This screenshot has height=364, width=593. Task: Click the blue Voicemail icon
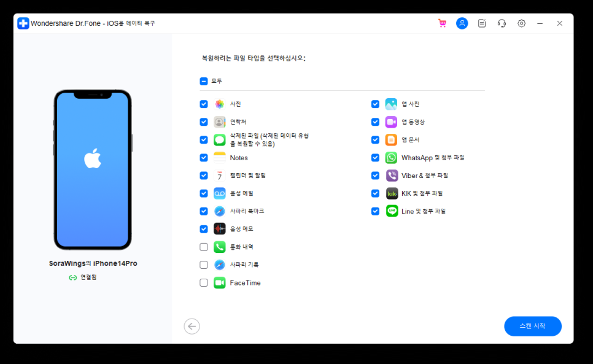(x=219, y=193)
